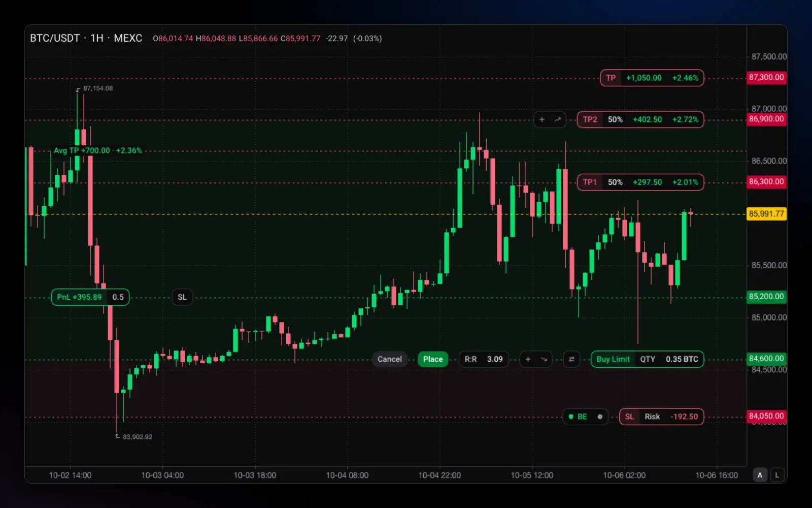Click the MEXC exchange label
Viewport: 812px width, 508px height.
tap(128, 39)
